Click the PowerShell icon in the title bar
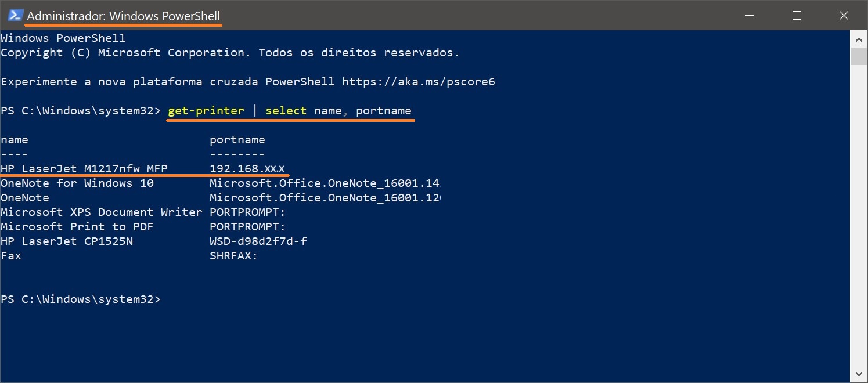This screenshot has width=868, height=383. (15, 16)
